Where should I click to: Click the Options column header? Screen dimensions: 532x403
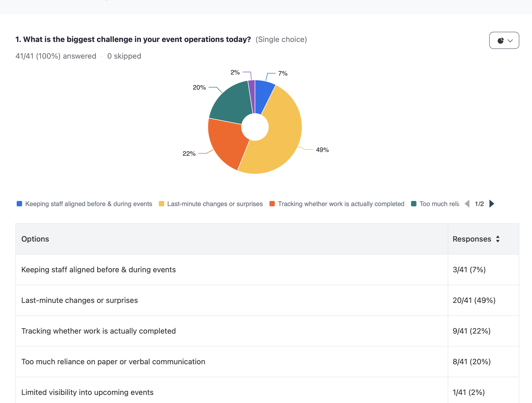35,239
